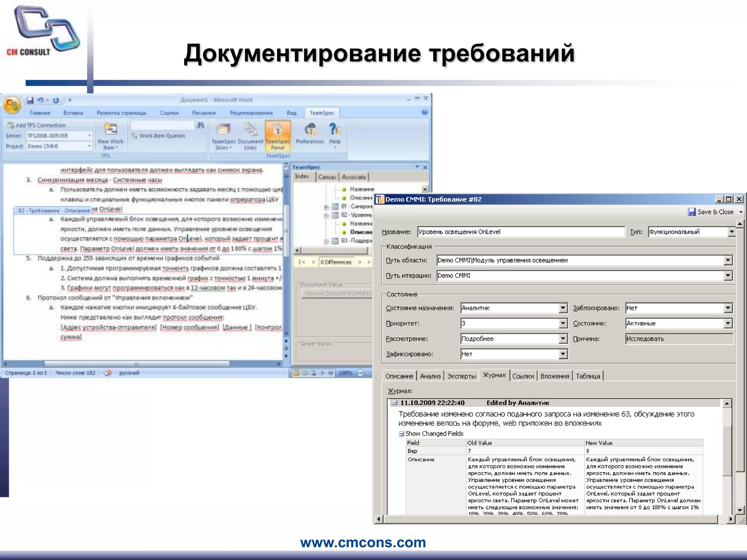This screenshot has width=747, height=560.
Task: Open the Office button in Word
Action: coord(12,105)
